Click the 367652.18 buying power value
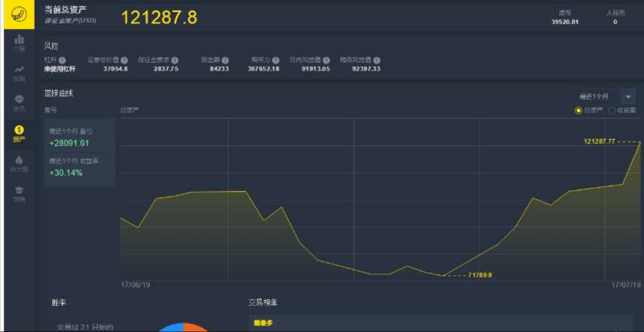This screenshot has width=644, height=332. (264, 69)
